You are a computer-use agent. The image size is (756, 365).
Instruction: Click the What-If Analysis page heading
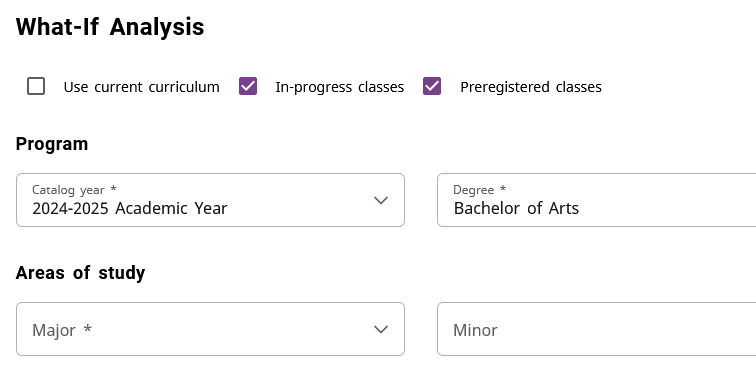(x=110, y=27)
